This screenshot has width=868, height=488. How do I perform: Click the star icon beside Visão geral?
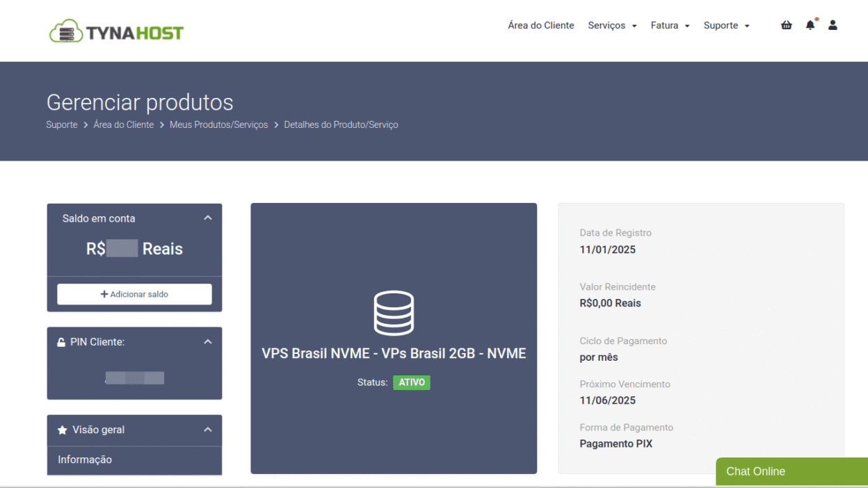[x=62, y=430]
